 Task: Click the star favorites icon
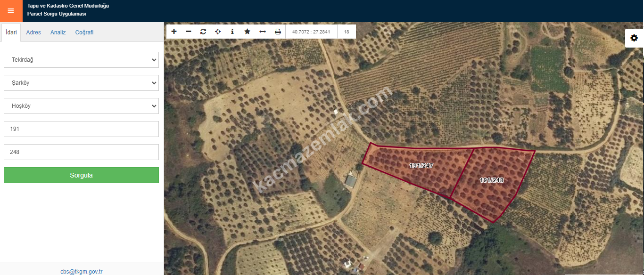[247, 32]
